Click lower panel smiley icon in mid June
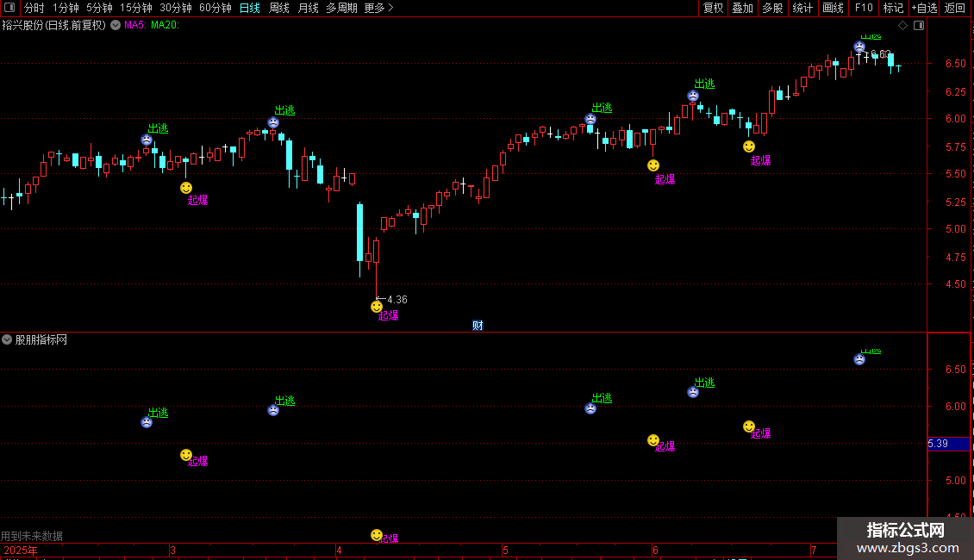Screen dimensions: 974x560 pyautogui.click(x=749, y=426)
